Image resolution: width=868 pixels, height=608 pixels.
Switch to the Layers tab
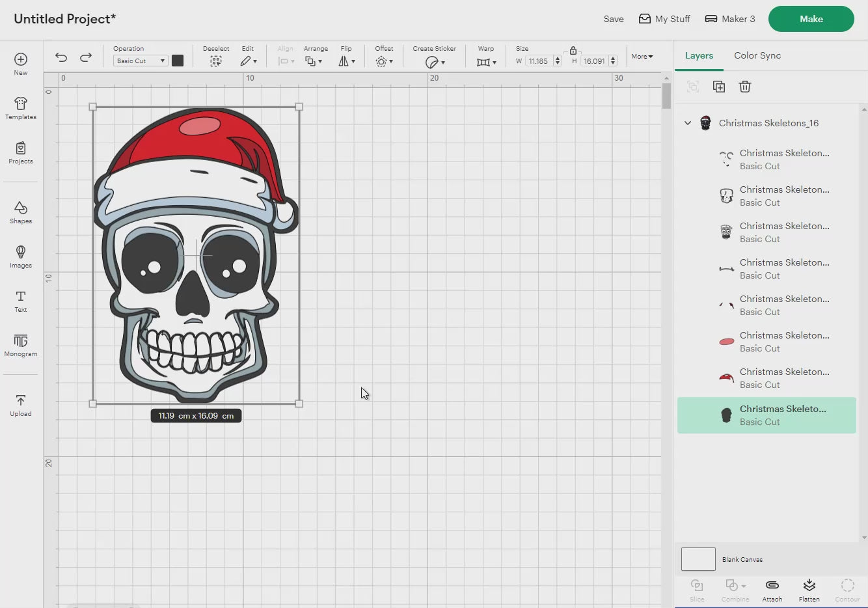click(699, 56)
